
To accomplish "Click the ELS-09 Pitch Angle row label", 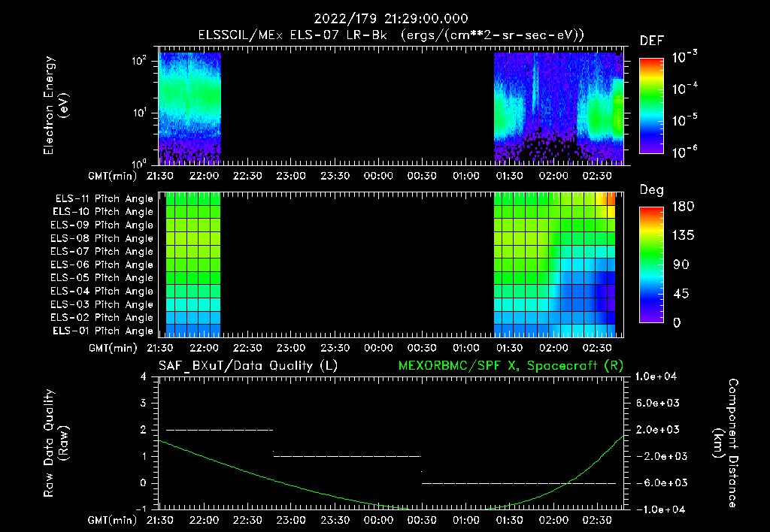I will [102, 225].
